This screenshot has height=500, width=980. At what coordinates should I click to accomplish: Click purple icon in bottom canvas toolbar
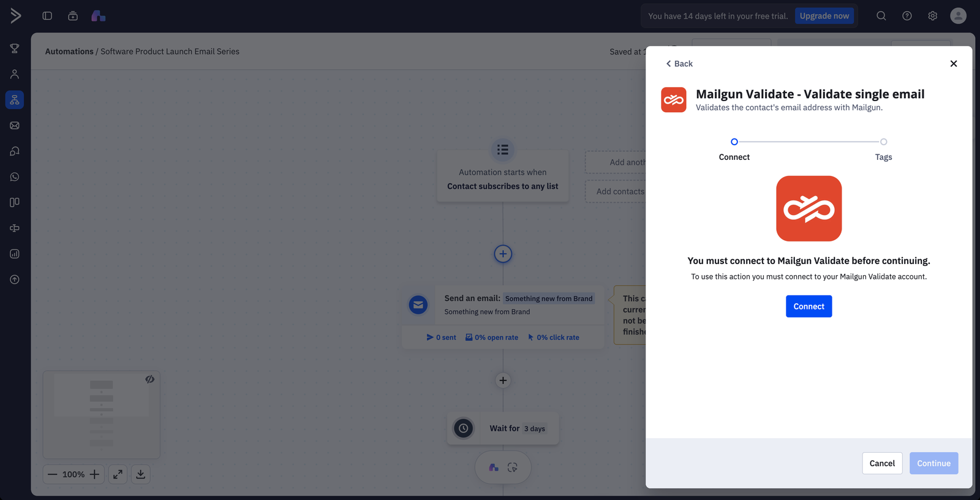click(494, 468)
